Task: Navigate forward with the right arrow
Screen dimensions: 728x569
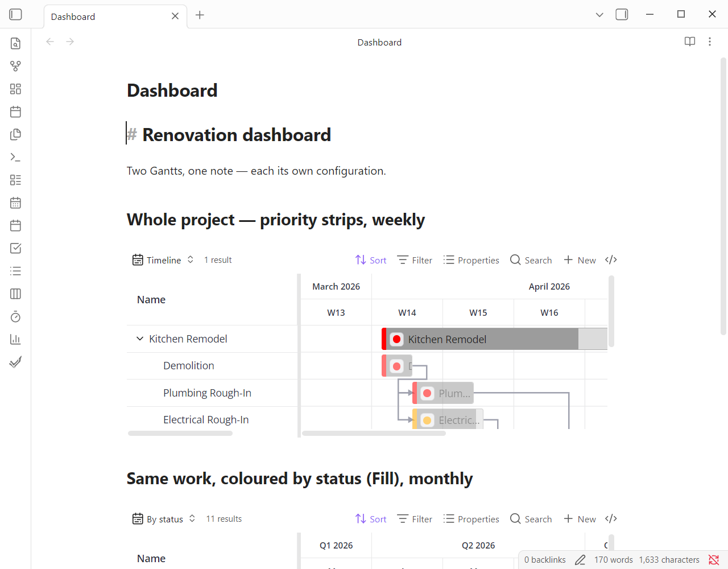Action: tap(70, 42)
